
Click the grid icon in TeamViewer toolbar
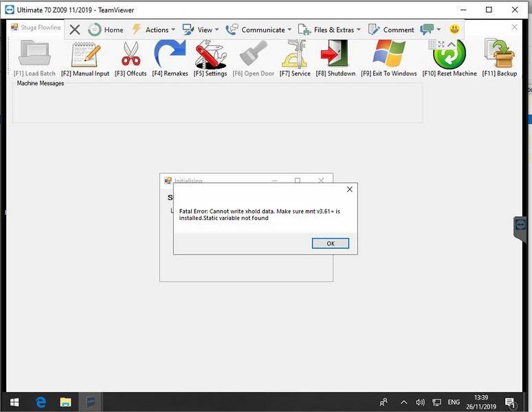click(432, 44)
